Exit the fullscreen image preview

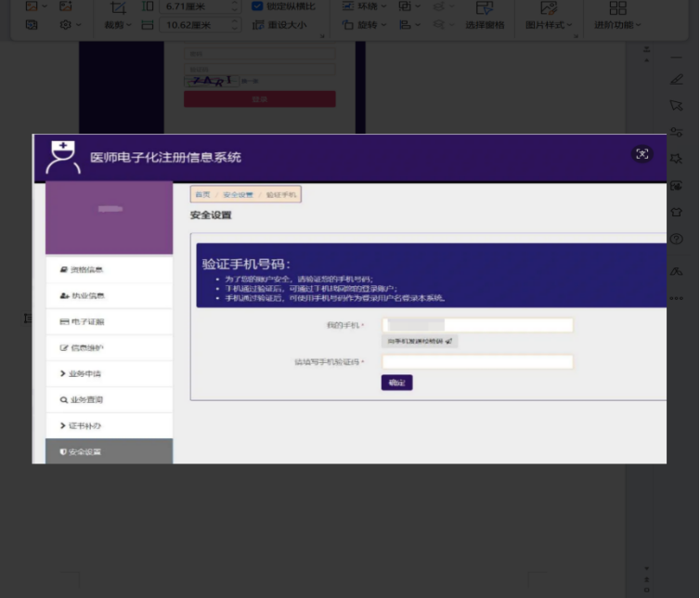[x=642, y=154]
